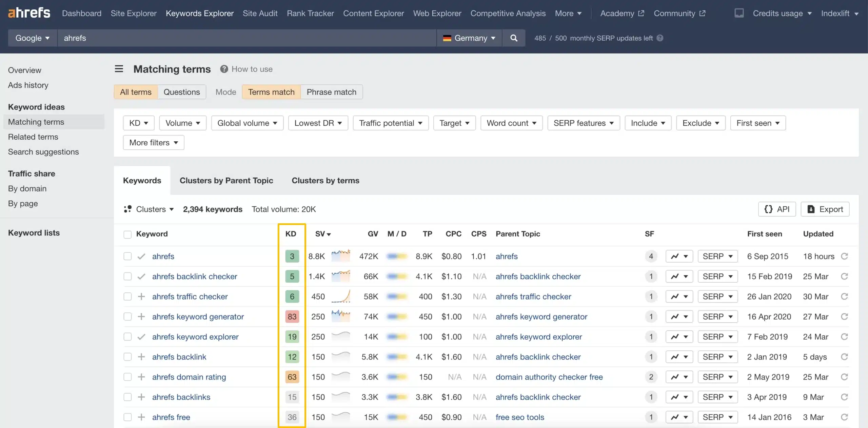The width and height of the screenshot is (868, 428).
Task: Select all keywords header checkbox
Action: pyautogui.click(x=127, y=234)
